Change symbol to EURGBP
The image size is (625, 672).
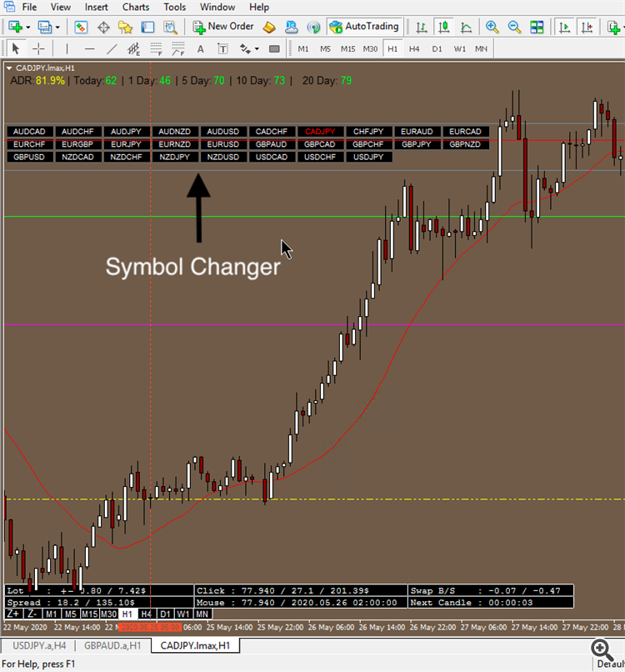[77, 144]
